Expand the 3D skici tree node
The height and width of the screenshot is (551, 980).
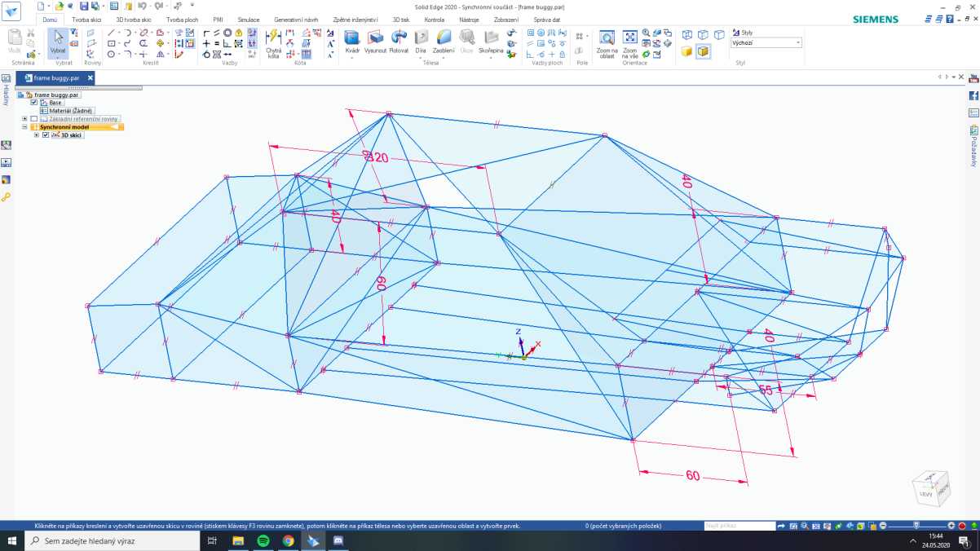[36, 134]
